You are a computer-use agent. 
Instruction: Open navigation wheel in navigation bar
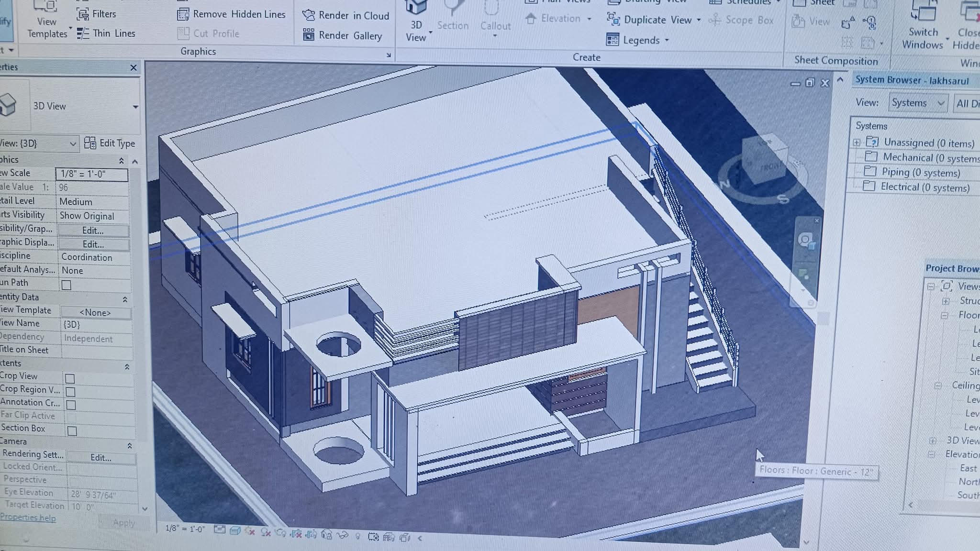pyautogui.click(x=805, y=241)
